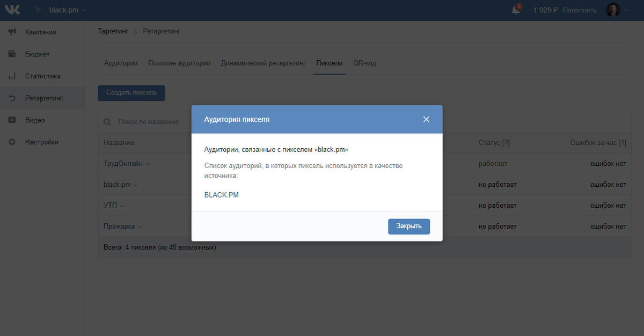Click ошибок нет in Прожарка row

pyautogui.click(x=608, y=227)
